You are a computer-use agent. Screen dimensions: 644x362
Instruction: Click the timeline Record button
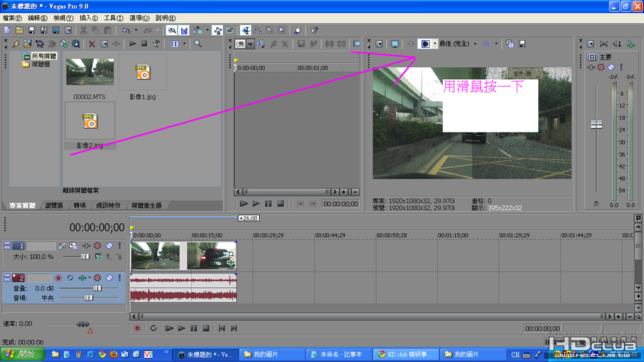[x=137, y=328]
